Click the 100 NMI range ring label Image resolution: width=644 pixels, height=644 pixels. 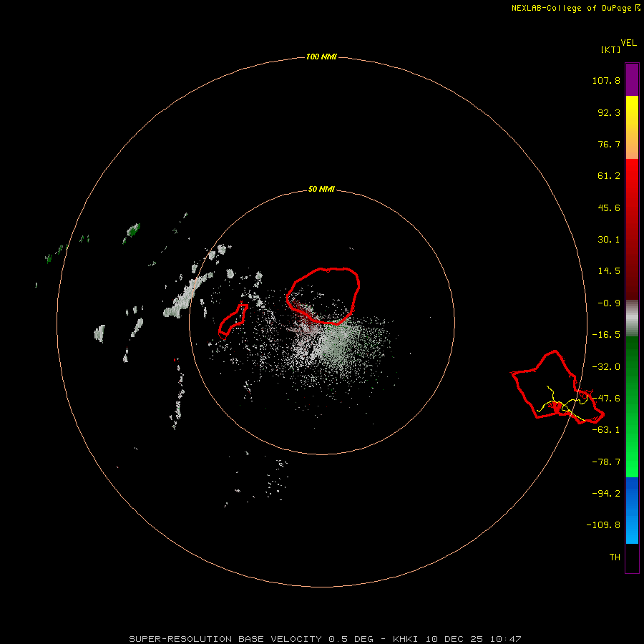pyautogui.click(x=321, y=57)
